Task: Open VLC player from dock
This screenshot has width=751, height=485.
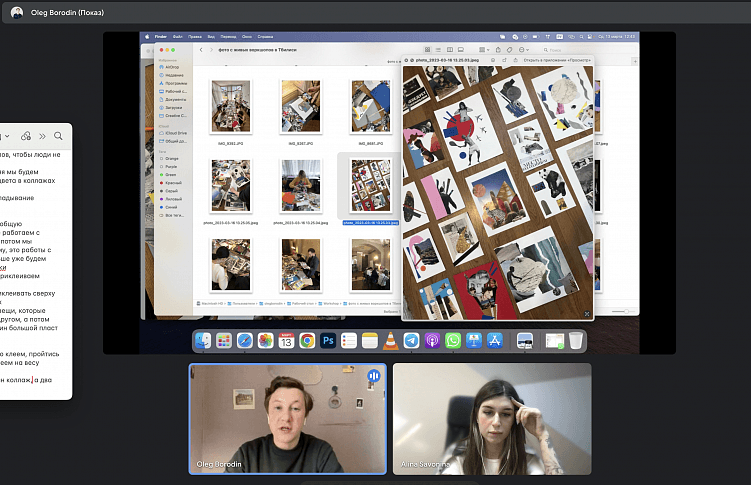Action: click(x=390, y=341)
